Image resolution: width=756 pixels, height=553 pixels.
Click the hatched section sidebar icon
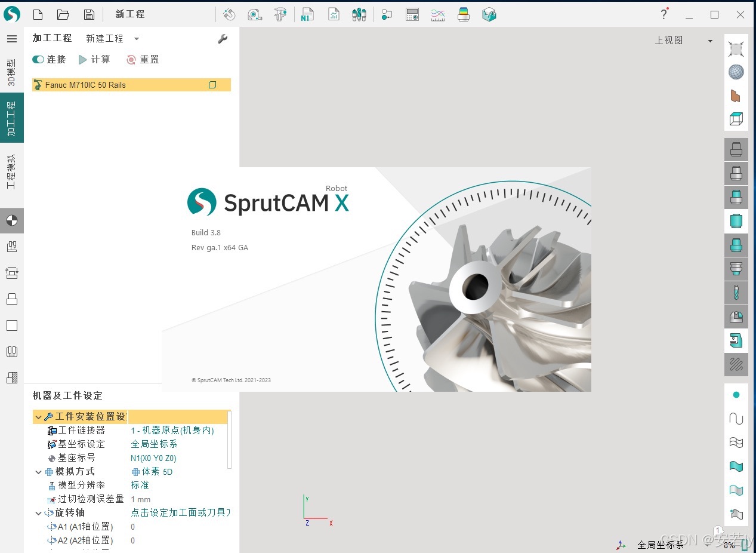pyautogui.click(x=12, y=377)
